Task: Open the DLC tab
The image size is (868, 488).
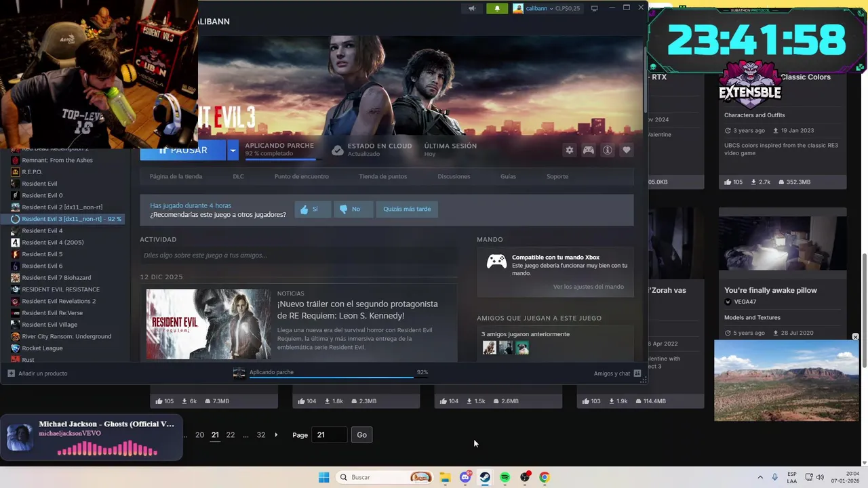Action: click(x=238, y=176)
